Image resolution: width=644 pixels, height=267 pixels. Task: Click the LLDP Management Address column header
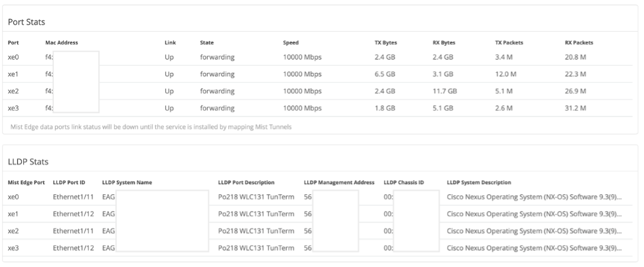point(339,182)
